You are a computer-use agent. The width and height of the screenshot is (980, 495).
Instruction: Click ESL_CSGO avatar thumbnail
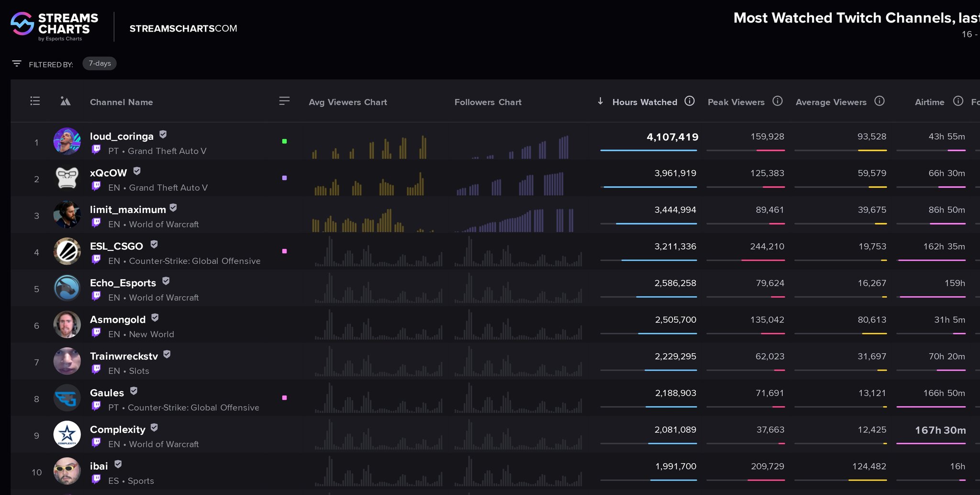[67, 251]
